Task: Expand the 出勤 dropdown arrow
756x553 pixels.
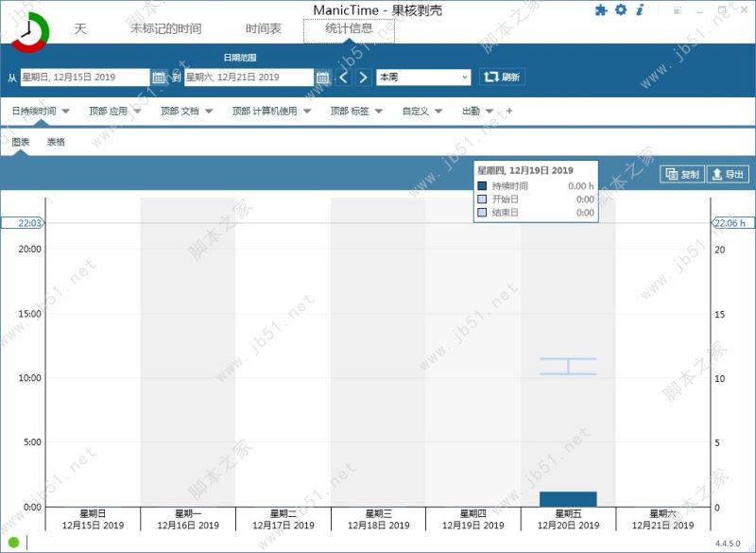Action: 490,112
